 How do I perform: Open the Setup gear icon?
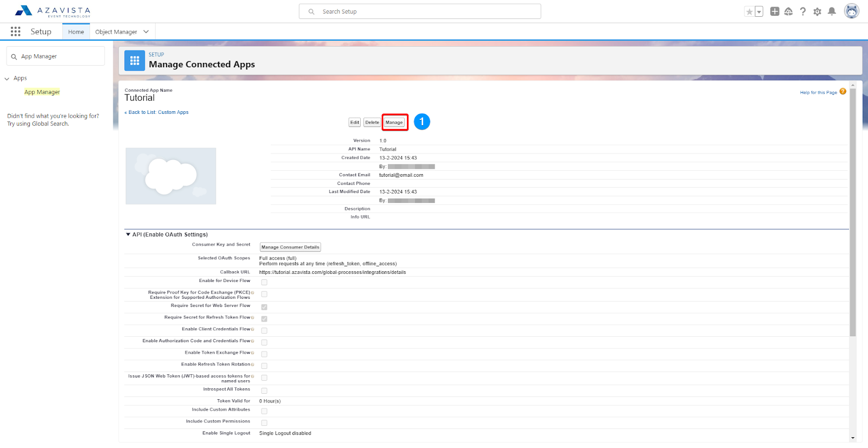(x=818, y=11)
